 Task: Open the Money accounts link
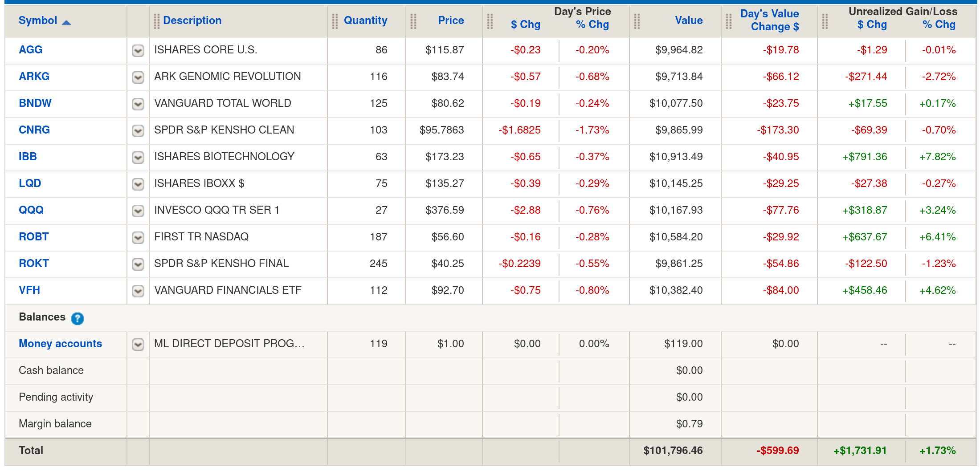tap(60, 344)
